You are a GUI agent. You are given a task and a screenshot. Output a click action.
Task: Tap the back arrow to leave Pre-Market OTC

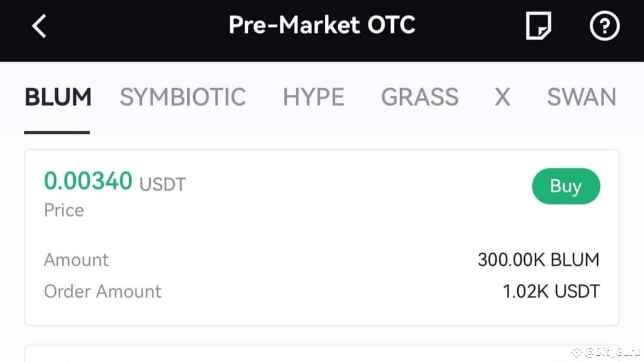coord(38,26)
